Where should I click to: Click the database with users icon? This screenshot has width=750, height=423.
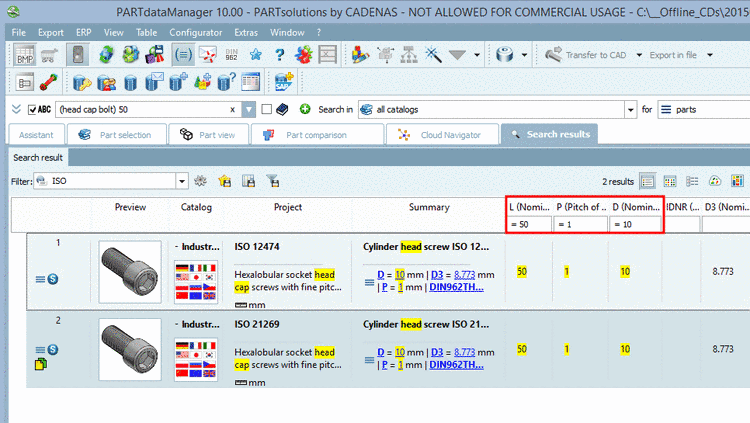(x=106, y=82)
